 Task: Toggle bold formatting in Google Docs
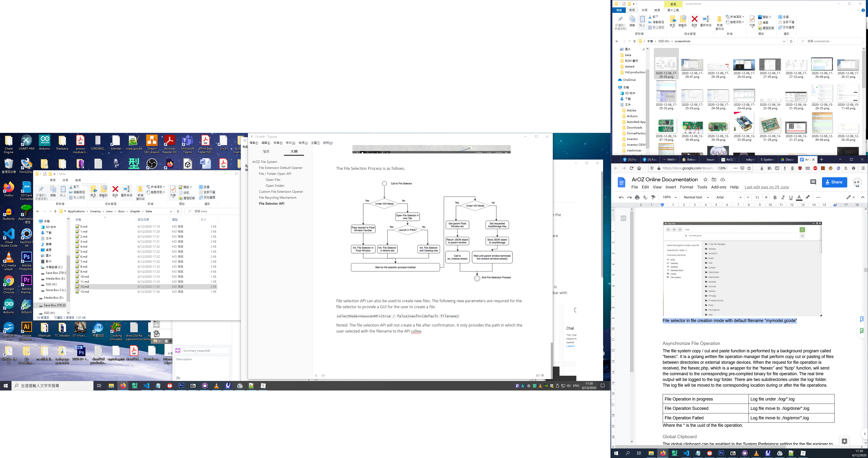[x=775, y=198]
